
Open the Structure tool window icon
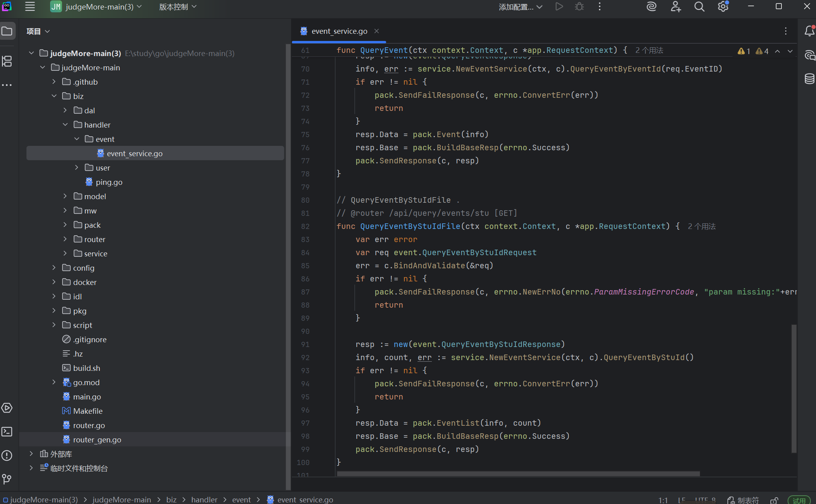tap(7, 61)
